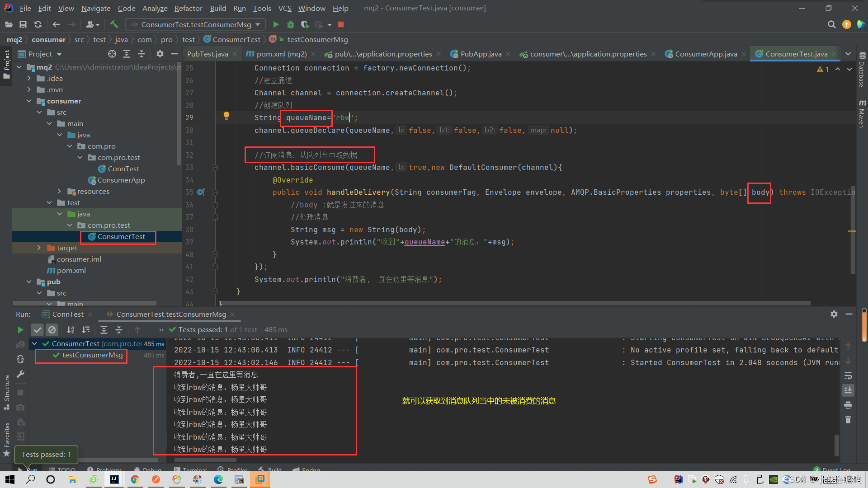Open the Refactor menu
The height and width of the screenshot is (488, 868).
tap(188, 8)
